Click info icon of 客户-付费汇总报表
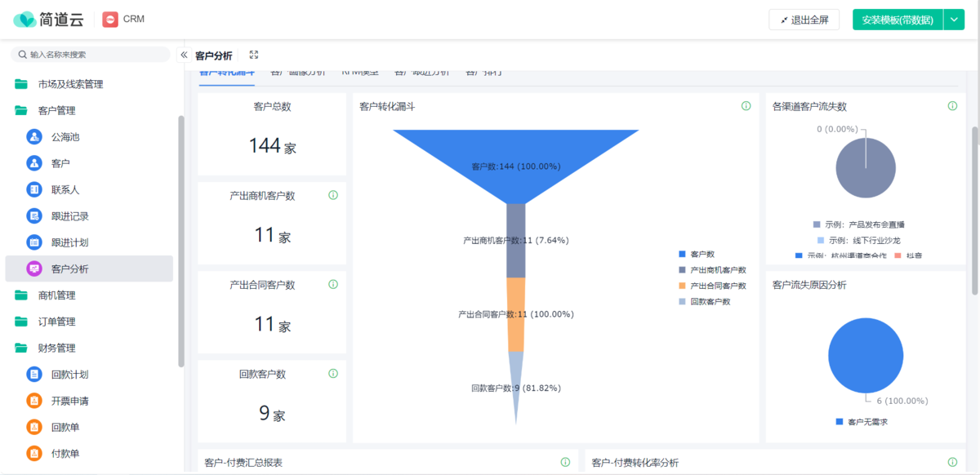 coord(565,462)
